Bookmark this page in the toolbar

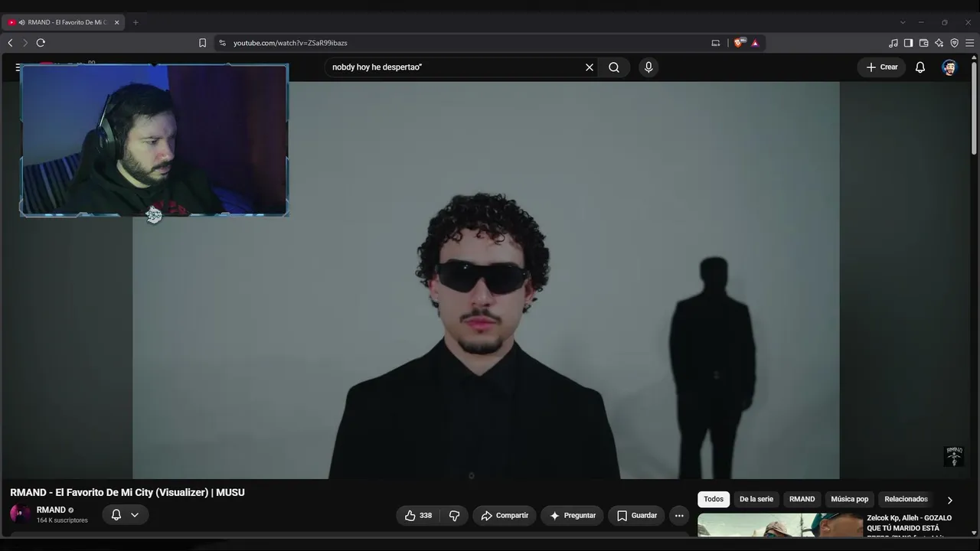202,43
